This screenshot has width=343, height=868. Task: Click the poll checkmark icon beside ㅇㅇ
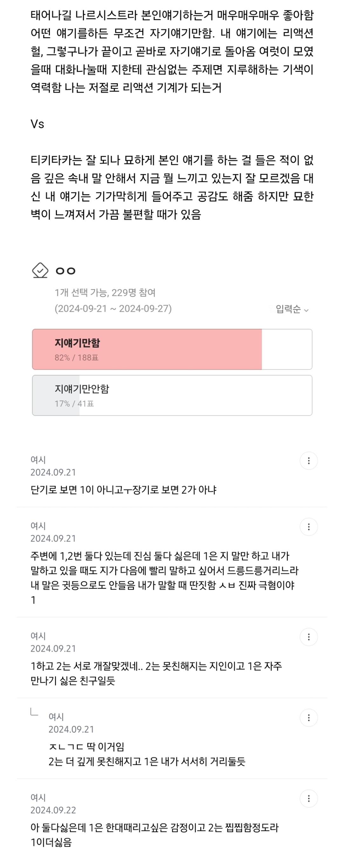tap(40, 270)
